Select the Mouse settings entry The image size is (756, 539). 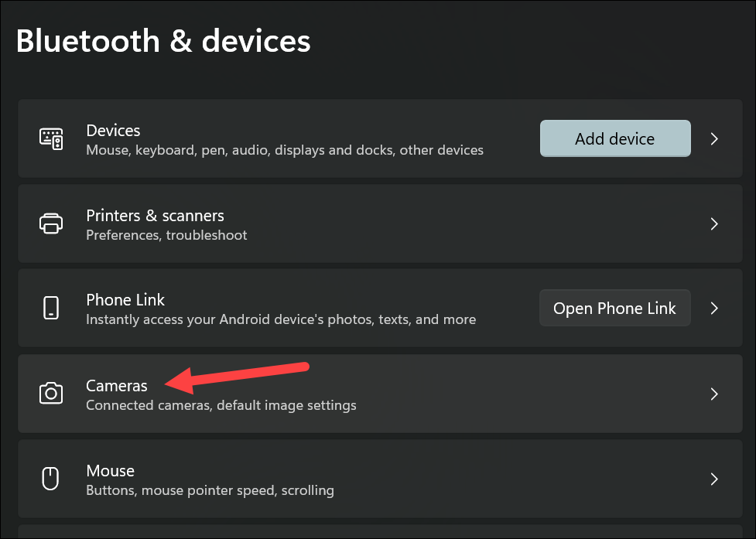tap(110, 470)
